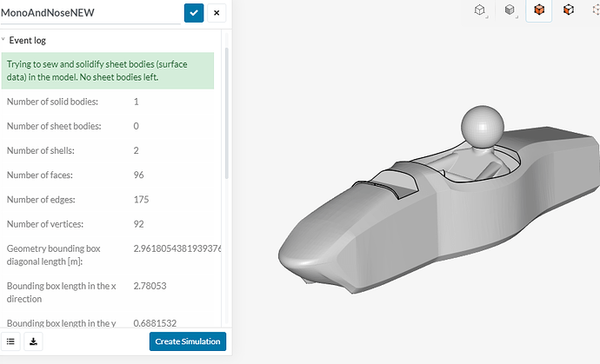Open the gray shaded cube render mode menu

[510, 10]
